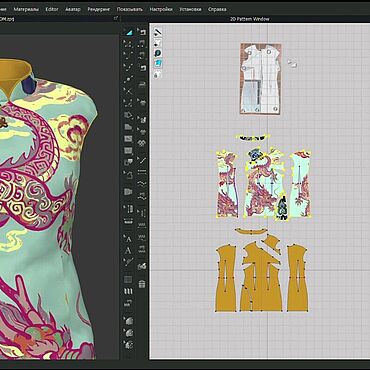Open the Настройки menu
Image resolution: width=370 pixels, height=370 pixels.
161,9
